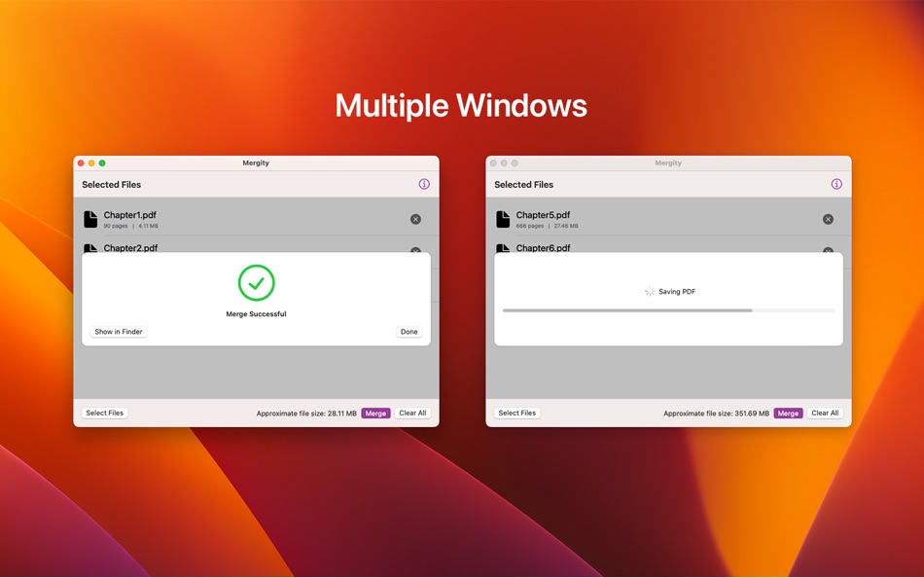Screen dimensions: 924x578
Task: Dismiss success dialog with Done
Action: [x=409, y=332]
